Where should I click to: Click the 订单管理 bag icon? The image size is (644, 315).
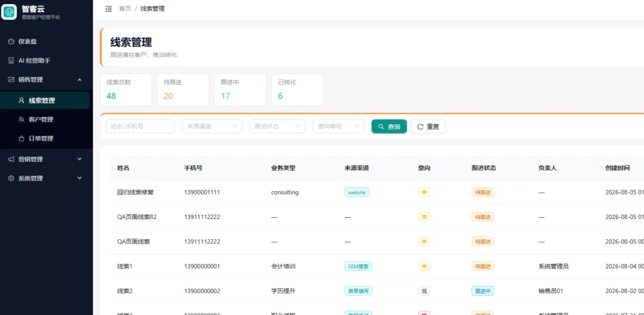coord(22,138)
